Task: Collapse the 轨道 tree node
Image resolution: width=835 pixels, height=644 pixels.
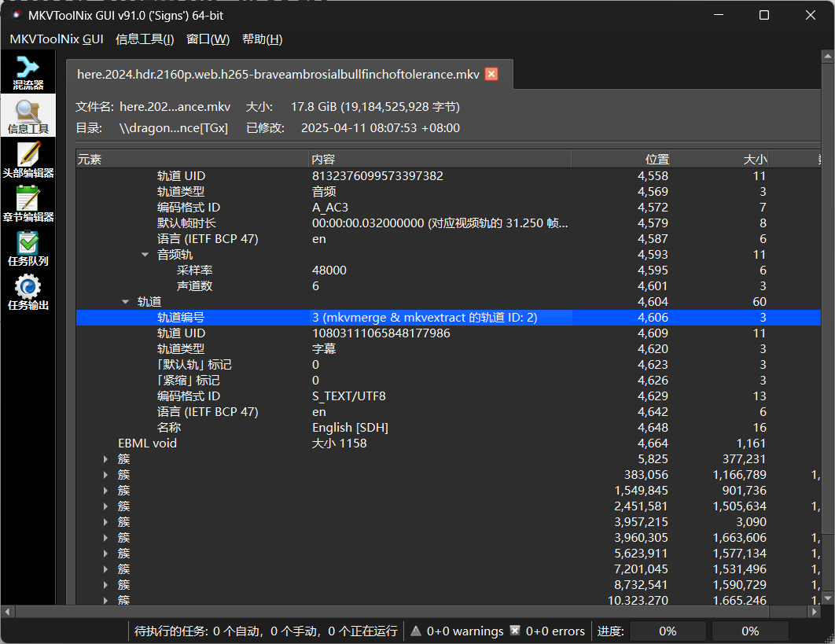Action: [x=125, y=301]
